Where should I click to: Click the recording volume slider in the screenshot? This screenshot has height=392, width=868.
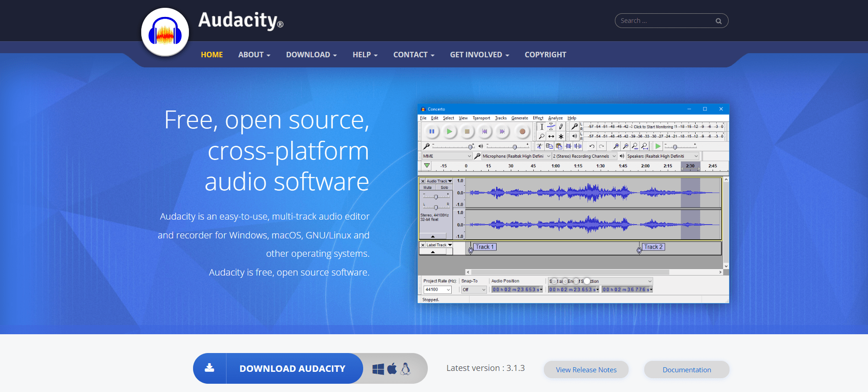[453, 146]
